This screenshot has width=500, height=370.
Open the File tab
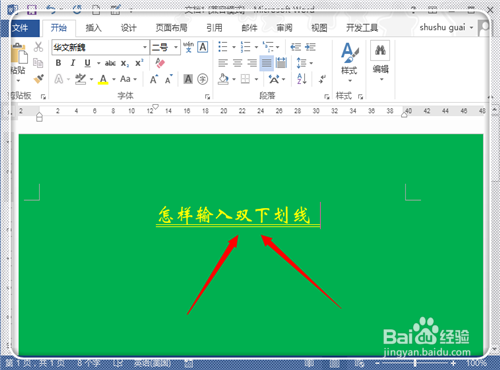[x=20, y=28]
